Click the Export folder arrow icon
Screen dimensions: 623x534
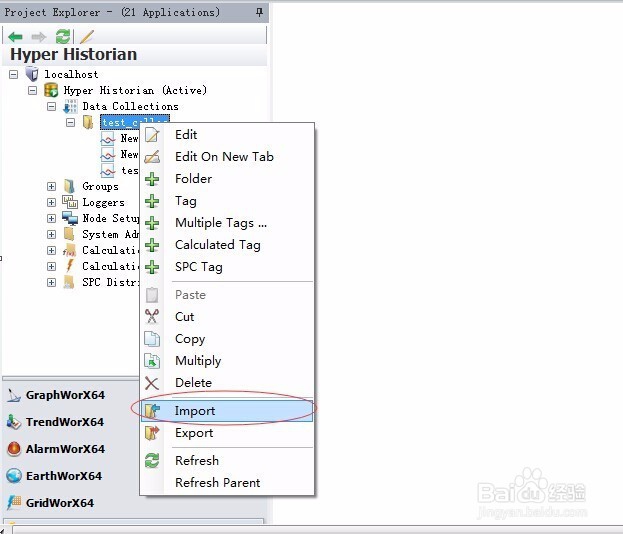[152, 433]
